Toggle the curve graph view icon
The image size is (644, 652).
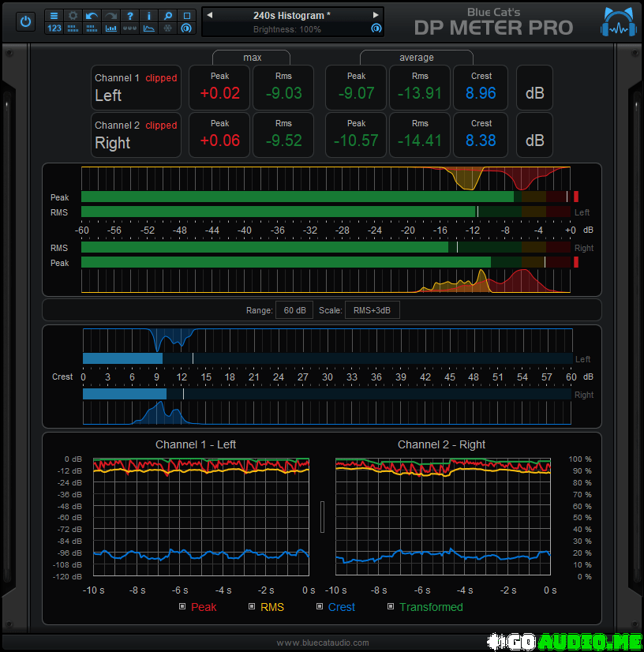tap(149, 28)
